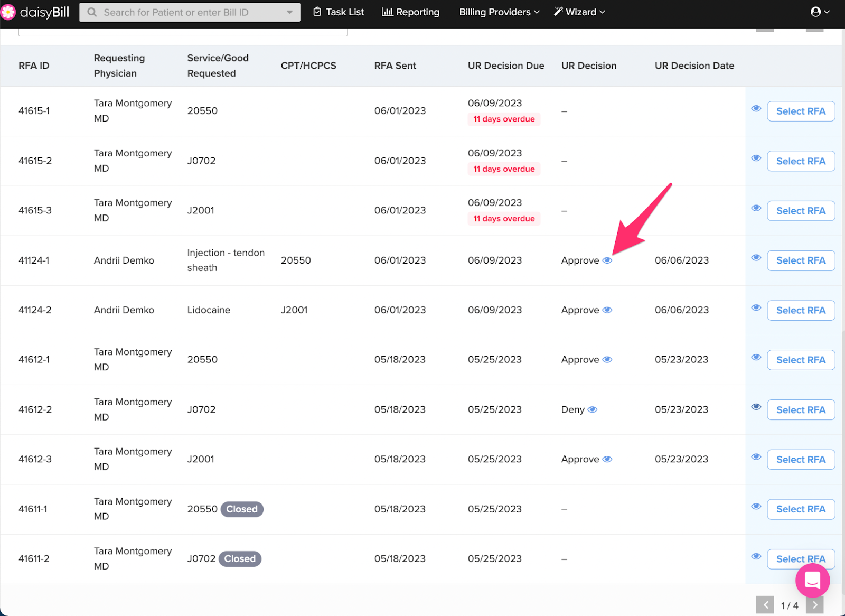The image size is (845, 616).
Task: Click the row eye icon for RFA 41611-1
Action: 756,506
